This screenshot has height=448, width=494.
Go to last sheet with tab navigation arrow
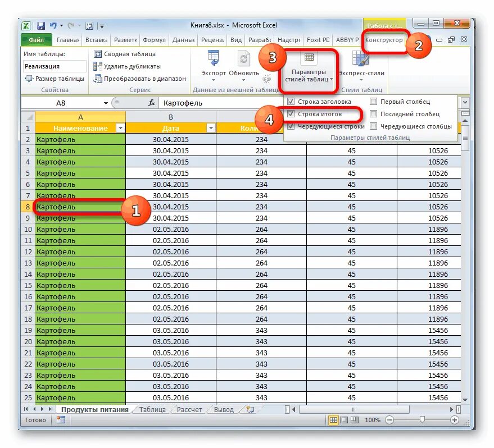pyautogui.click(x=51, y=409)
